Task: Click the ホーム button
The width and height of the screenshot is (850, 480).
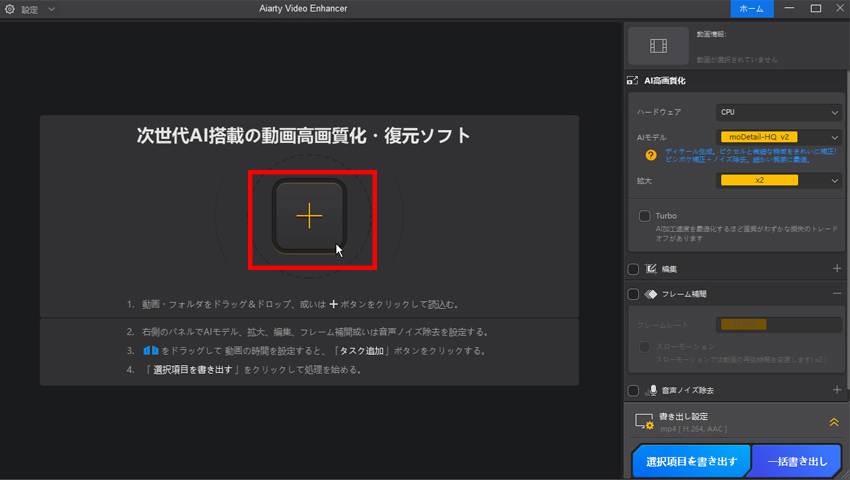Action: point(751,9)
